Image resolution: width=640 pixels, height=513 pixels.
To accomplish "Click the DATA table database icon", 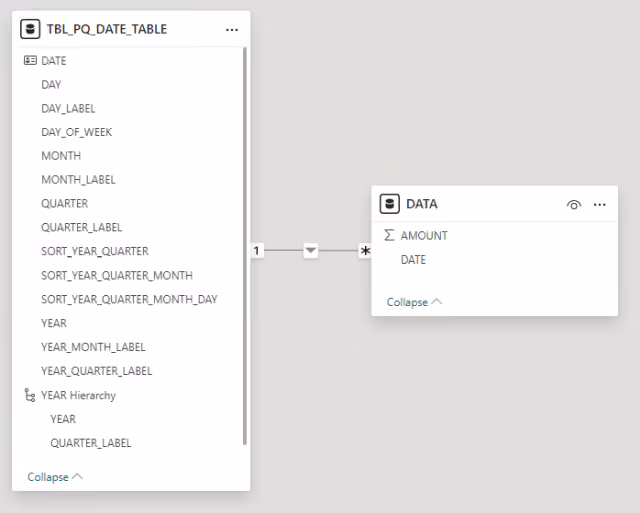I will click(x=389, y=204).
